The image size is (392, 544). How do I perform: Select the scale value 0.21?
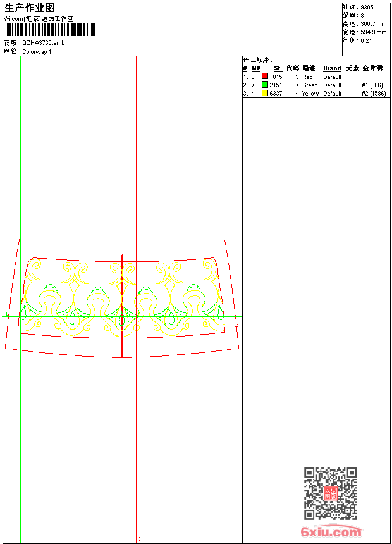click(x=366, y=41)
